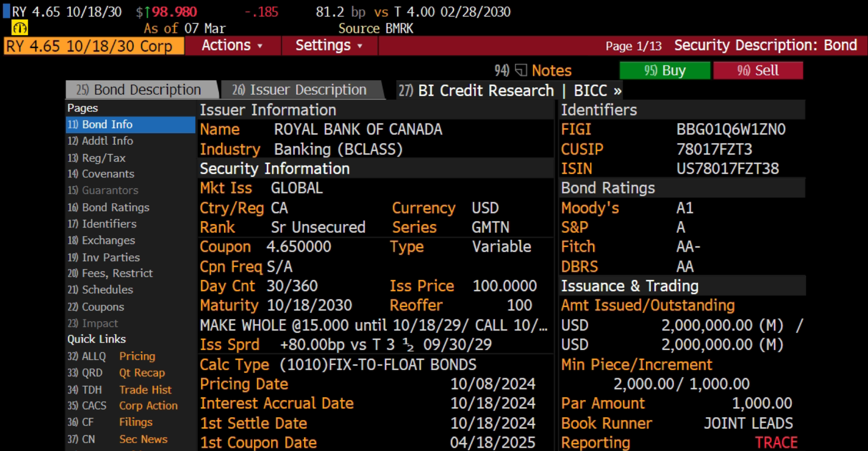Click the Pricing Date 10/08/2024

(x=493, y=384)
